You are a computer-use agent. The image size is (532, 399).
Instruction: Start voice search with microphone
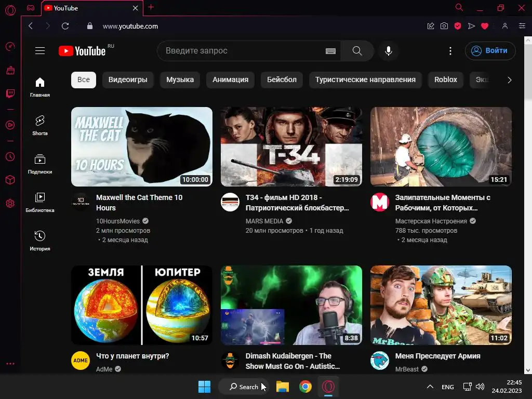pos(389,51)
